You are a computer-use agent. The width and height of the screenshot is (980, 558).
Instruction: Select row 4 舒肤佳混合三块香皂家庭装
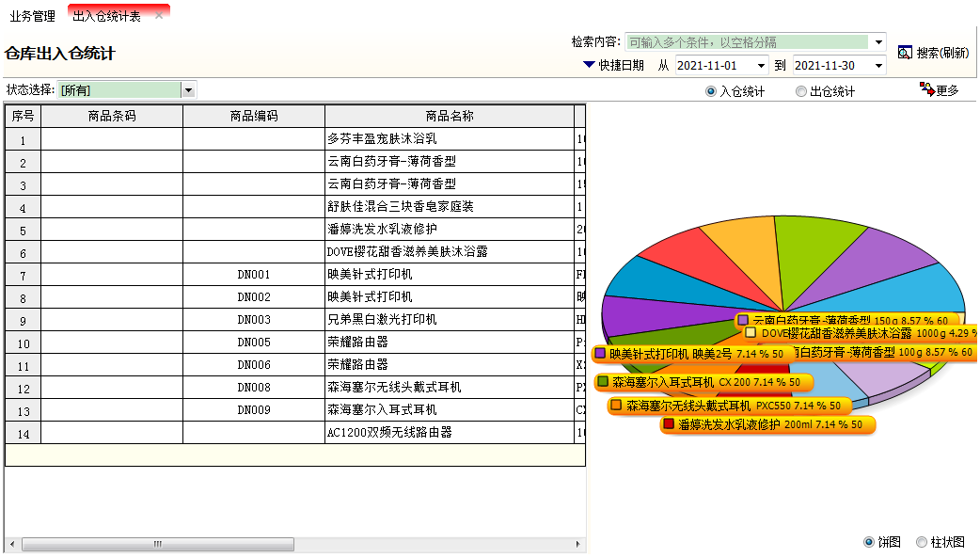coord(295,206)
